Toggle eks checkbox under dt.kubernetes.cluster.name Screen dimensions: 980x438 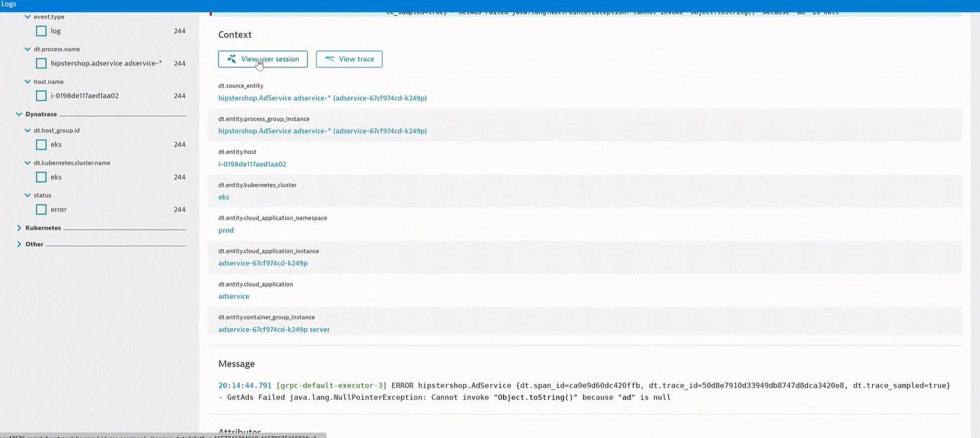tap(41, 177)
